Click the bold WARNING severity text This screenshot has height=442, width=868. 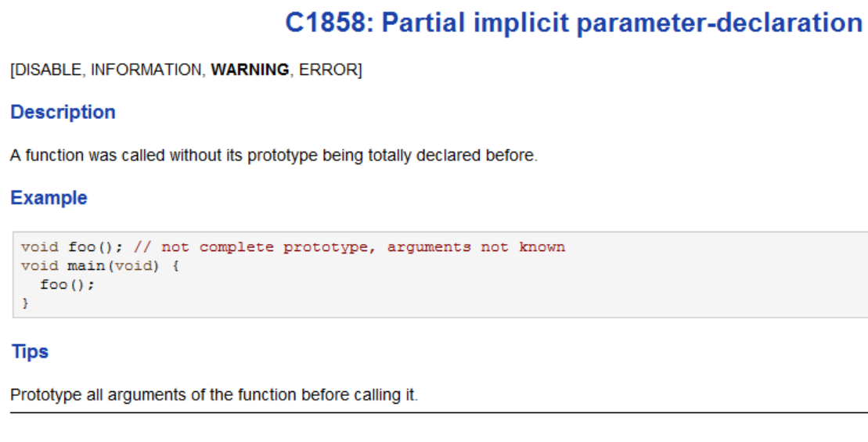pyautogui.click(x=250, y=70)
